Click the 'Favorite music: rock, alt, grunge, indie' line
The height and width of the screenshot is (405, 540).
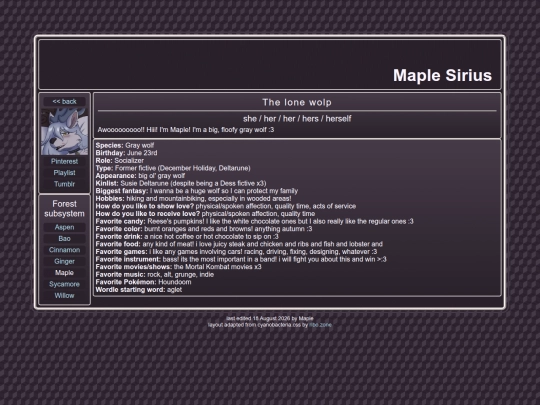click(155, 274)
